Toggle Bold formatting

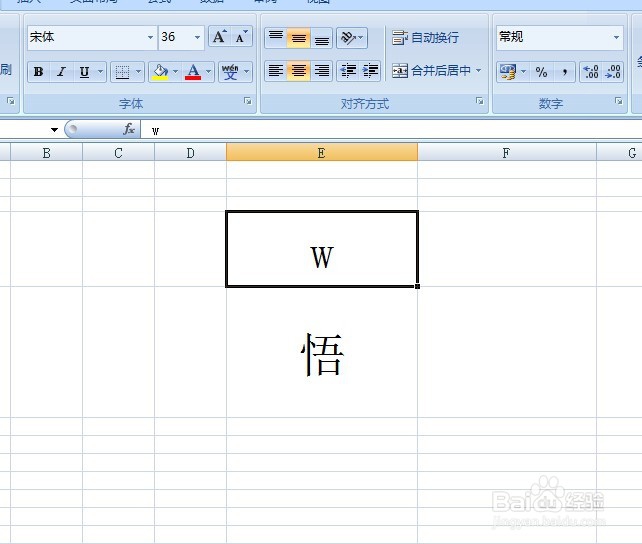(38, 72)
